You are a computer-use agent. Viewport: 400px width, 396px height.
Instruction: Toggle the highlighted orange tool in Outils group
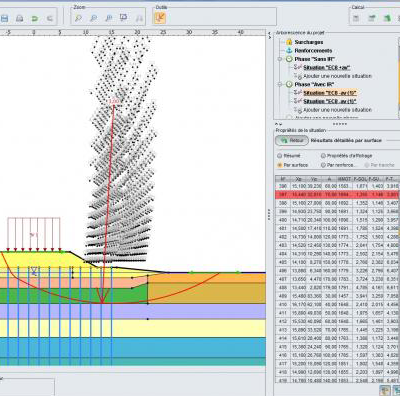coord(160,18)
